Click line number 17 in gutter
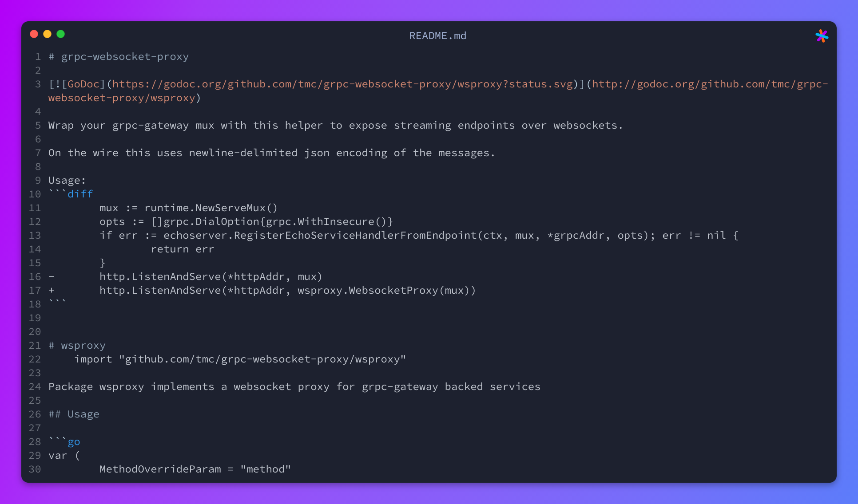Image resolution: width=858 pixels, height=504 pixels. (35, 291)
